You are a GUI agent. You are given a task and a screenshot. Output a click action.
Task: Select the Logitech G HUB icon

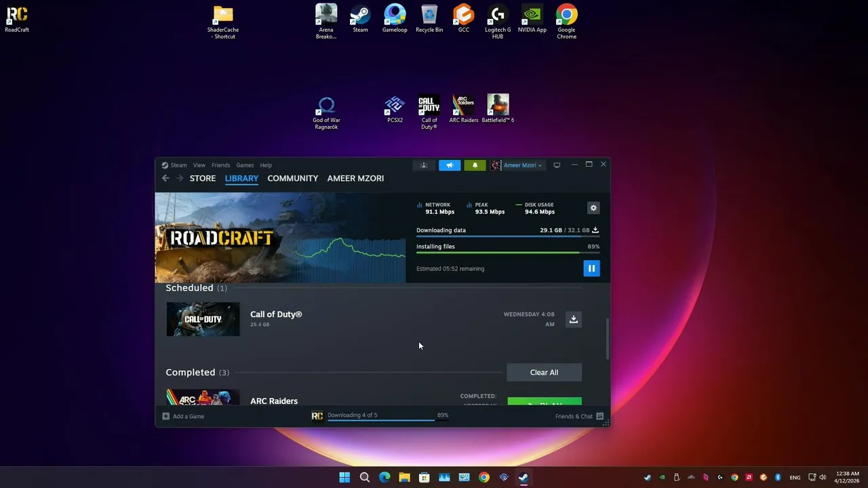[x=498, y=22]
